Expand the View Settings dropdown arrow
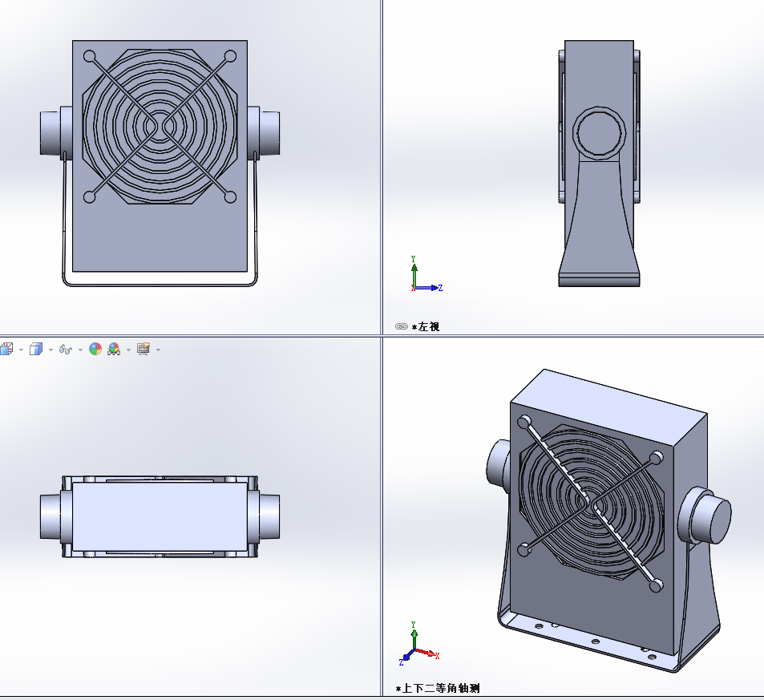This screenshot has height=700, width=764. pos(158,350)
